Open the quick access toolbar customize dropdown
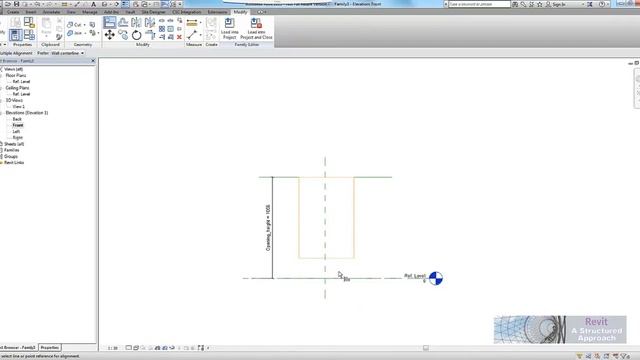This screenshot has height=360, width=640. coord(180,4)
